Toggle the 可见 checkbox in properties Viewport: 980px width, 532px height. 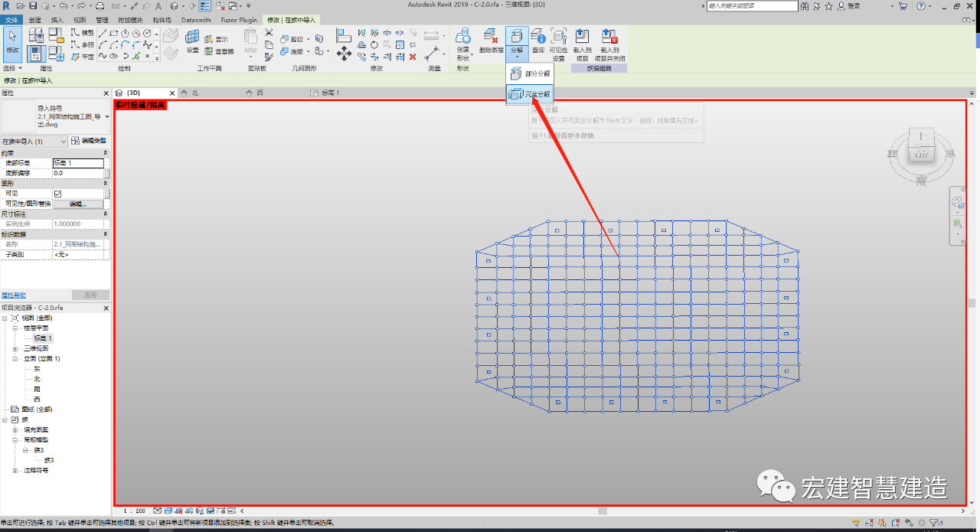(57, 194)
